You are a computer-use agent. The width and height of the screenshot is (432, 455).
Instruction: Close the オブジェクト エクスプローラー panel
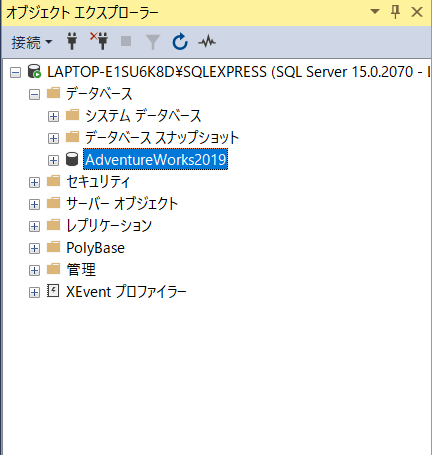pos(417,12)
